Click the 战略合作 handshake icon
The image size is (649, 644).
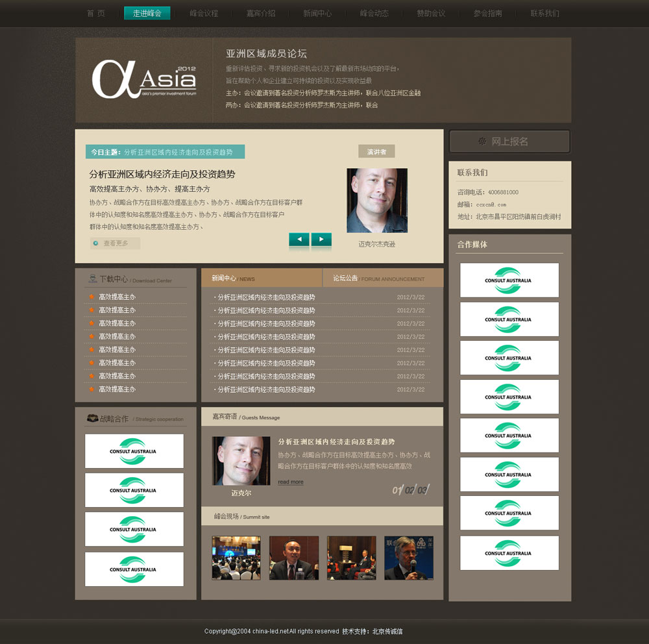pyautogui.click(x=92, y=419)
